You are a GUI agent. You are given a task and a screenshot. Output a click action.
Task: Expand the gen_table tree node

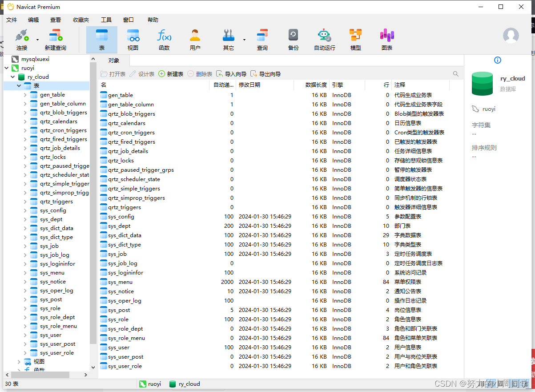(x=25, y=95)
